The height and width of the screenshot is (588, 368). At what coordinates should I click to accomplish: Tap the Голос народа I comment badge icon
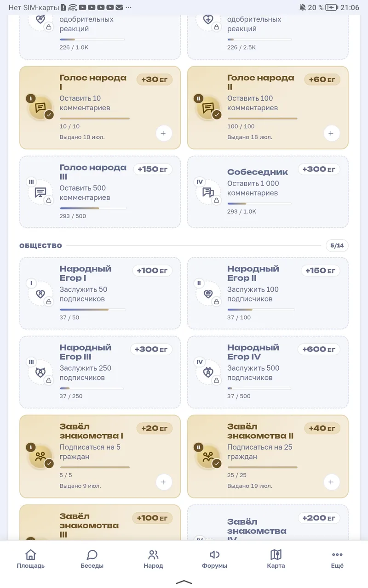pos(40,107)
